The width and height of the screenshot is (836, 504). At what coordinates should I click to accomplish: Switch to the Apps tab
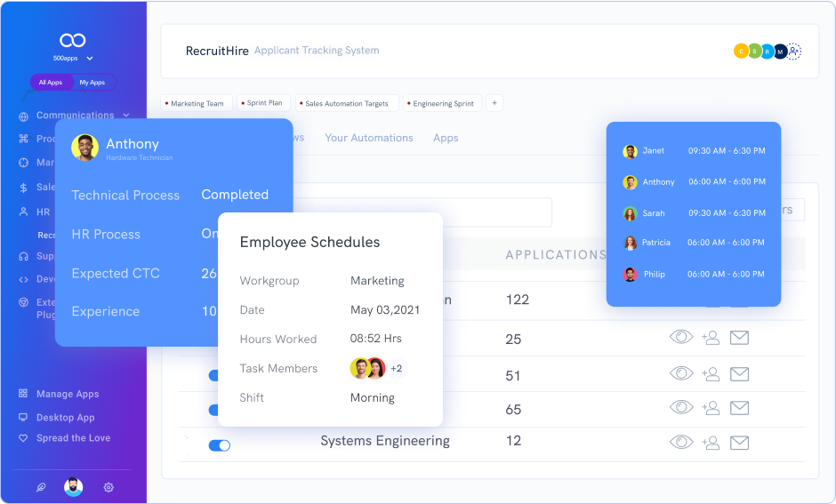(446, 138)
